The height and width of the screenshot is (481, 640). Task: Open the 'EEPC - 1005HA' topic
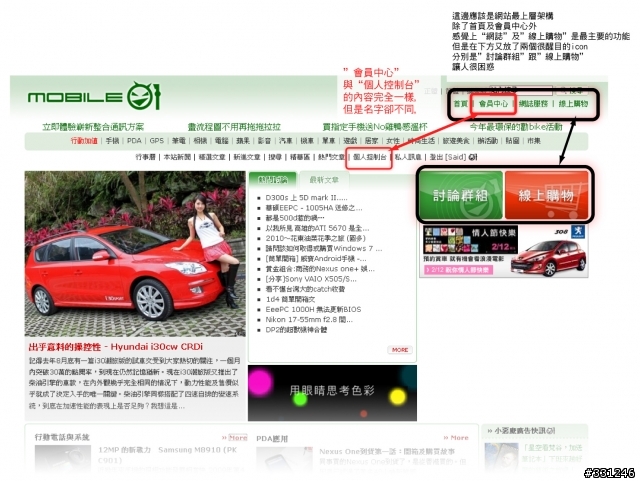click(313, 208)
